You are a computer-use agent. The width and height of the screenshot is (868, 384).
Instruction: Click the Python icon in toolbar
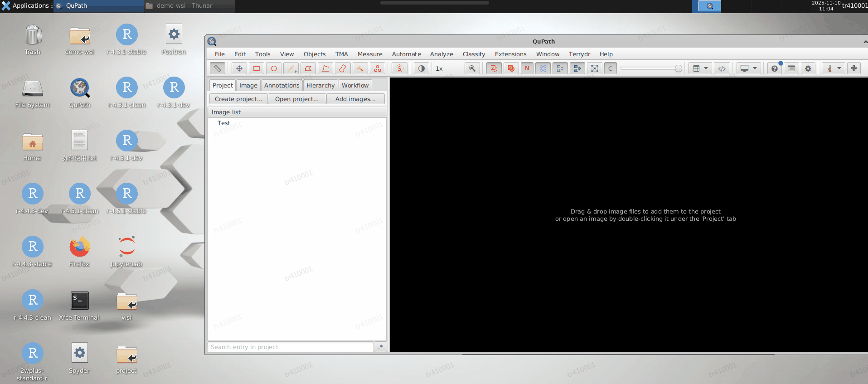pyautogui.click(x=854, y=68)
